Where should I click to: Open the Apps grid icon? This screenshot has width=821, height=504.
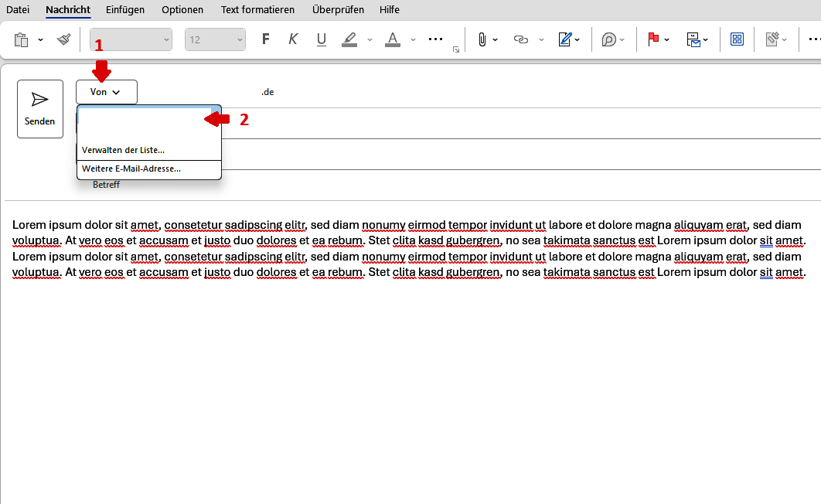[737, 39]
